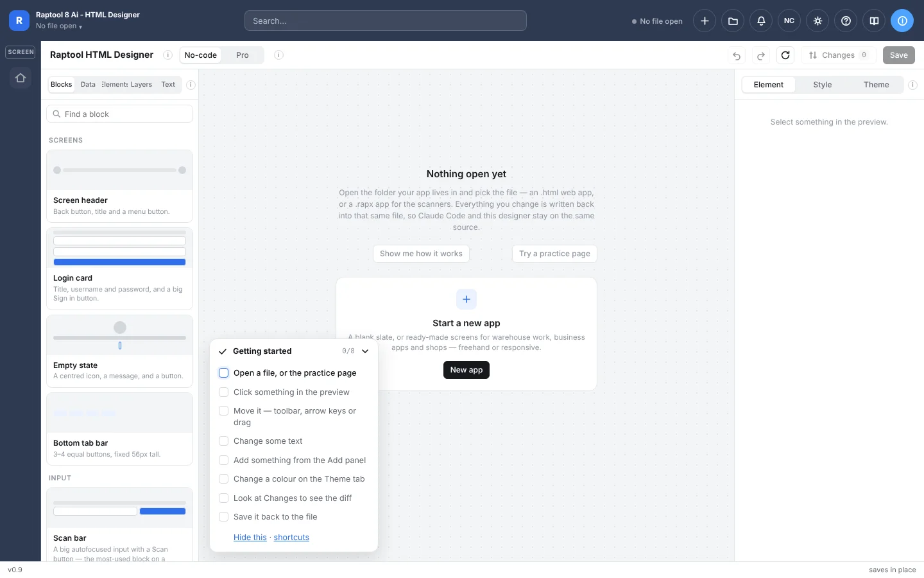The image size is (924, 578).
Task: Go to home in the left rail
Action: [21, 78]
